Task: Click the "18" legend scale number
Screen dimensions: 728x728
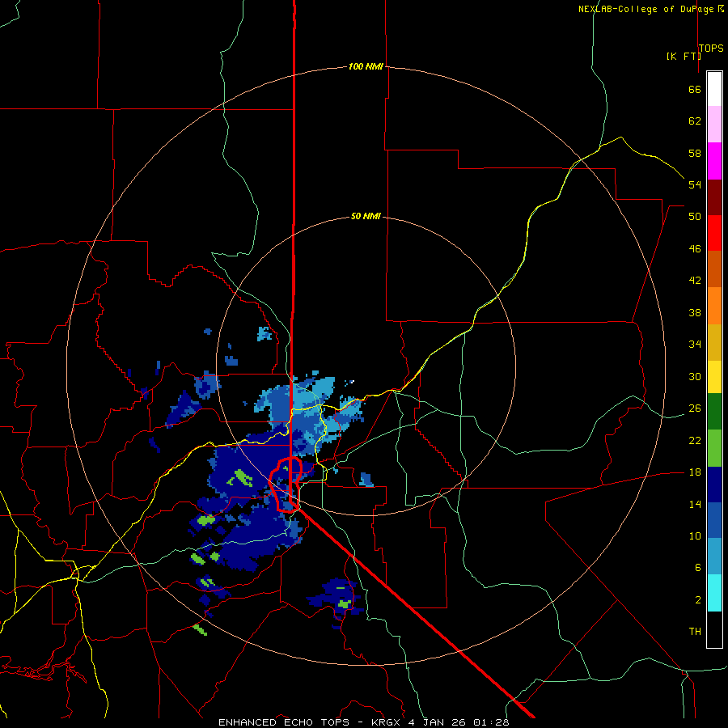Action: tap(695, 472)
